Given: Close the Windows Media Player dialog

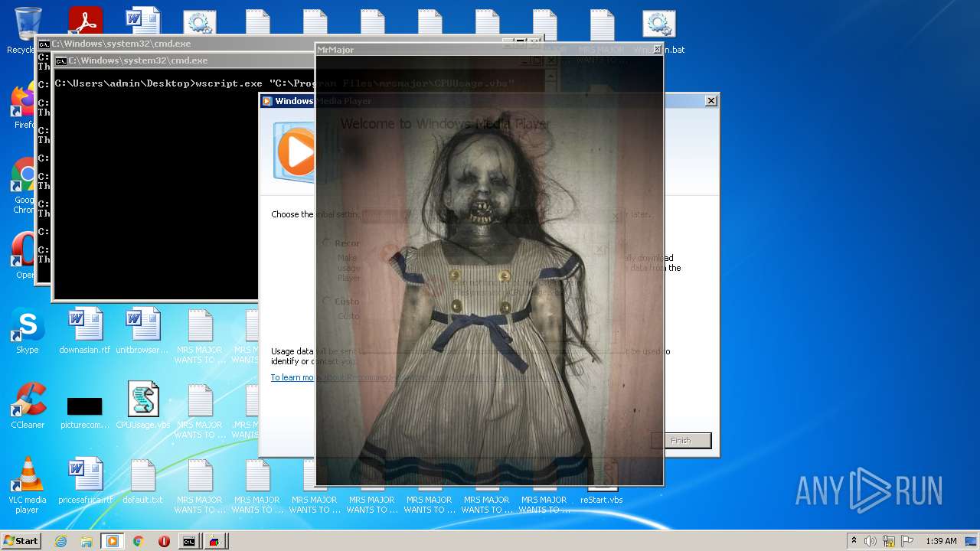Looking at the screenshot, I should [710, 100].
